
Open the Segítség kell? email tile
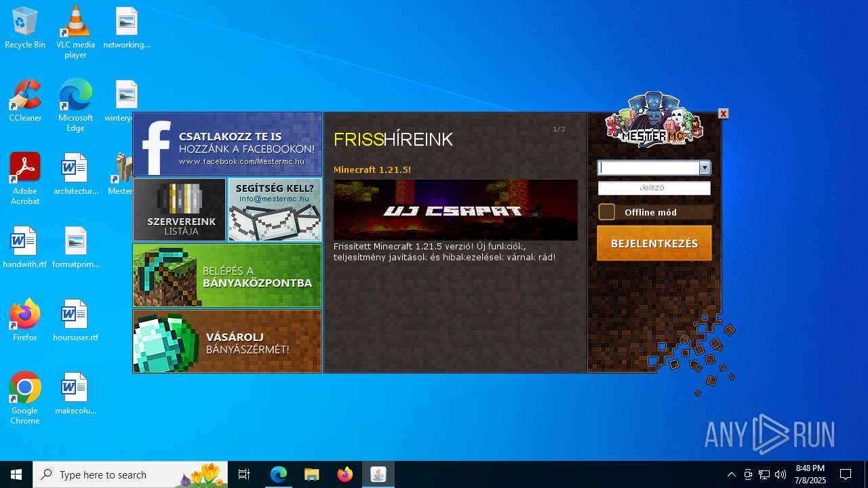click(275, 209)
